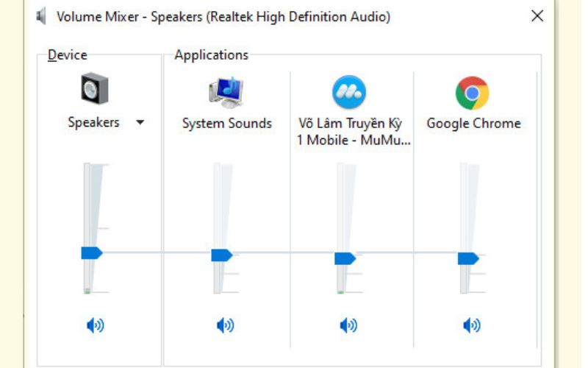The width and height of the screenshot is (588, 368).
Task: Click top of Google Chrome volume track
Action: (x=465, y=168)
